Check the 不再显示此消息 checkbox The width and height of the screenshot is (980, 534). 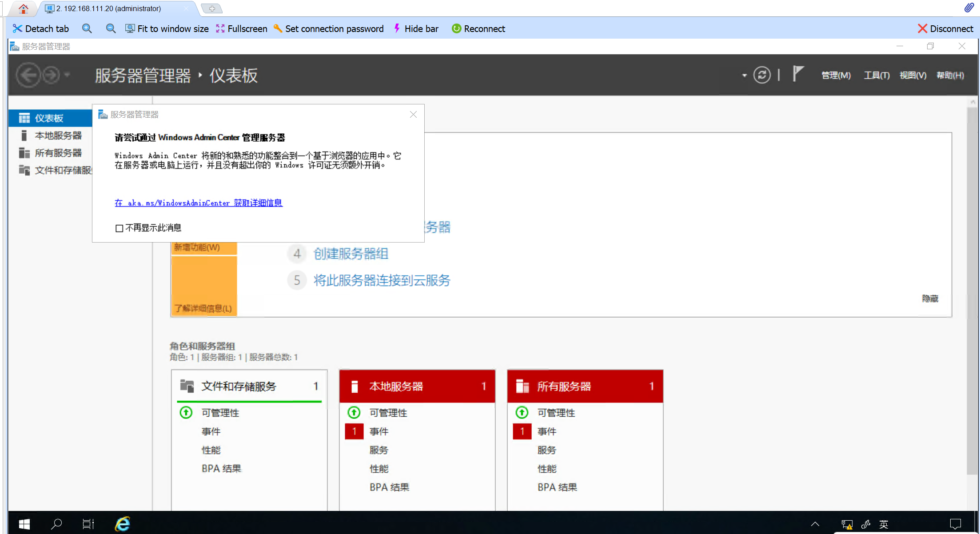pos(119,228)
